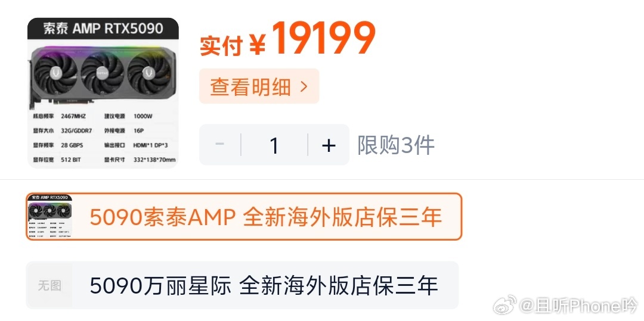Click the 19199 price amount
Image resolution: width=644 pixels, height=321 pixels.
coord(323,38)
